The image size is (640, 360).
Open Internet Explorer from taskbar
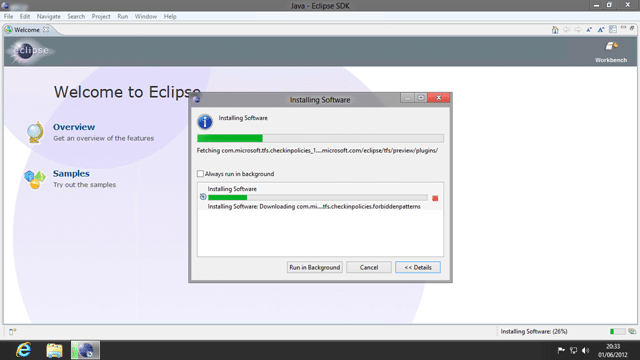(x=23, y=350)
